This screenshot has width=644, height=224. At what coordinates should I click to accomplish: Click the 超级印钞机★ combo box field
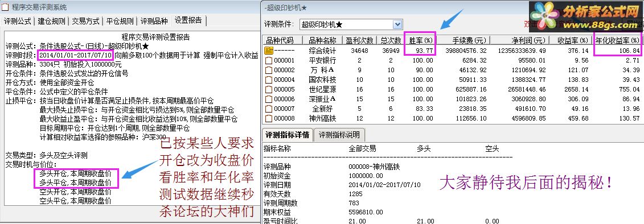pyautogui.click(x=350, y=24)
